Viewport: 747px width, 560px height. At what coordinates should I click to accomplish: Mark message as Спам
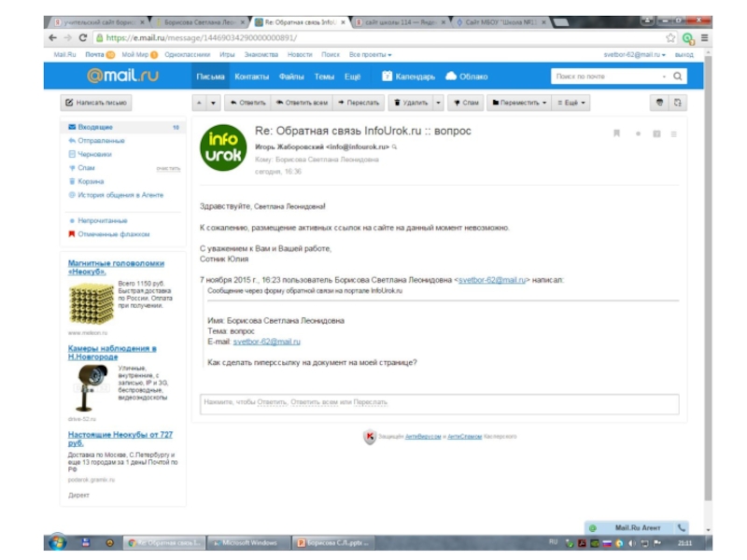[x=465, y=103]
